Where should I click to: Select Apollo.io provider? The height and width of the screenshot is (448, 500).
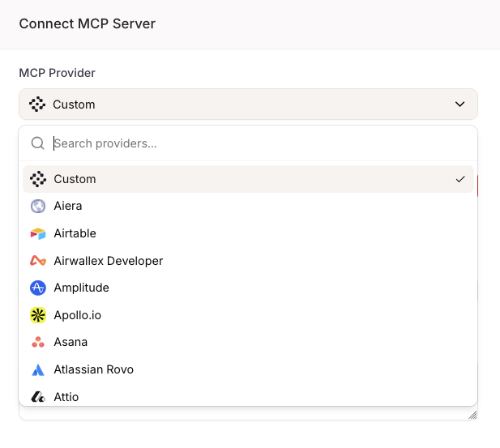pos(248,315)
